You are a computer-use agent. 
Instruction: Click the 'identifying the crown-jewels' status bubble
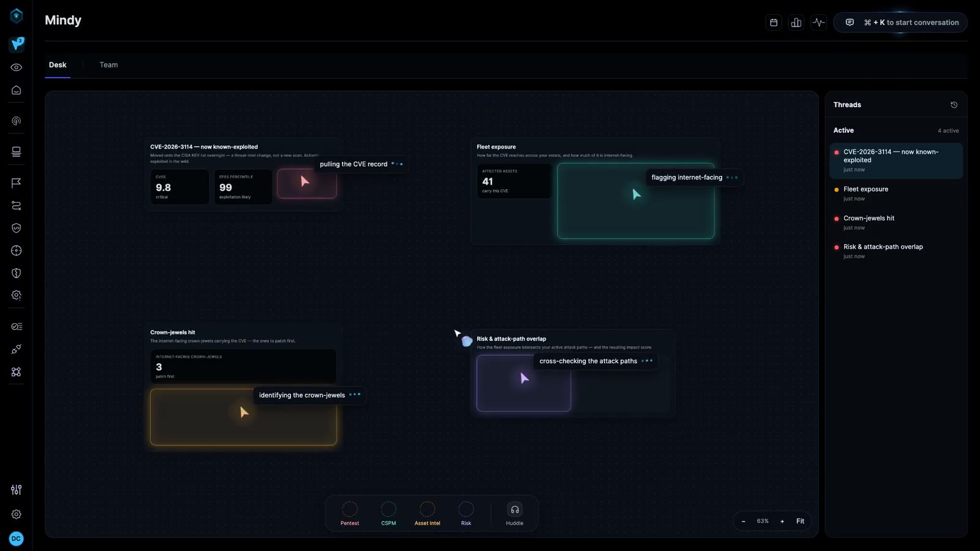310,395
